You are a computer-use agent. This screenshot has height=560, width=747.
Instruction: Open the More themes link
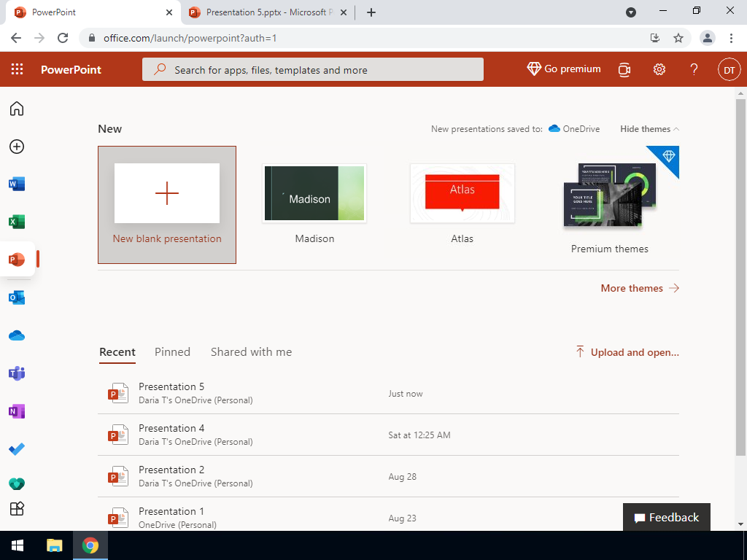pyautogui.click(x=640, y=288)
